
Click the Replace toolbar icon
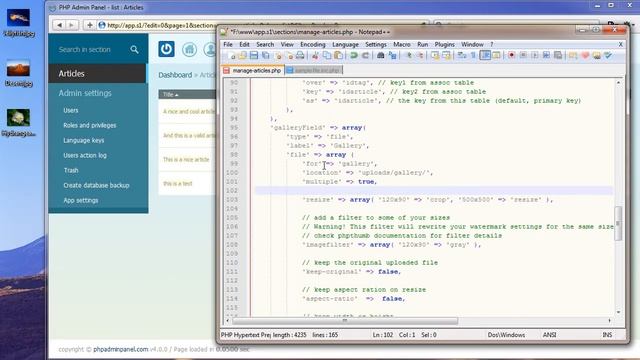coord(392,56)
